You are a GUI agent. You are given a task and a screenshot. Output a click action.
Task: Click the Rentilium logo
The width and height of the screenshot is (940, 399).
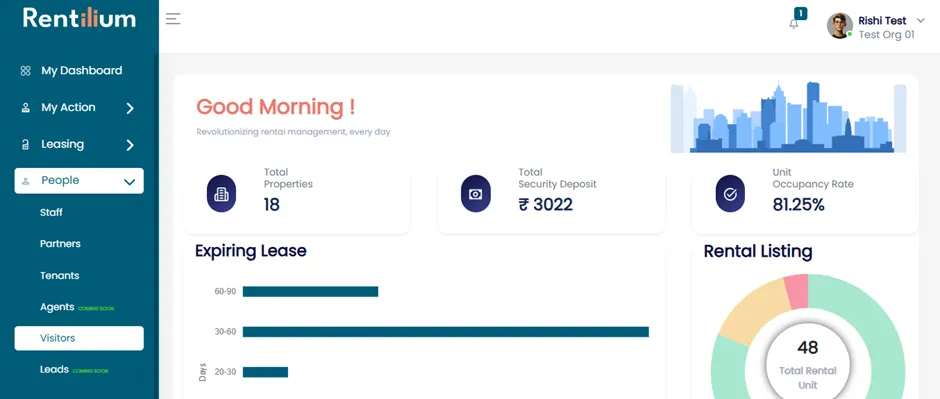[79, 18]
